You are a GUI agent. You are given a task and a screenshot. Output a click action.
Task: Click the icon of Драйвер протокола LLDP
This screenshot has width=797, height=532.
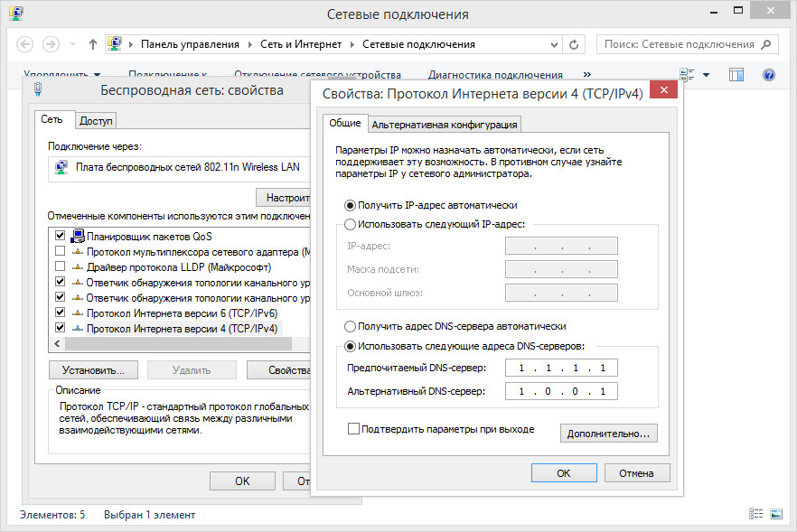pos(78,266)
